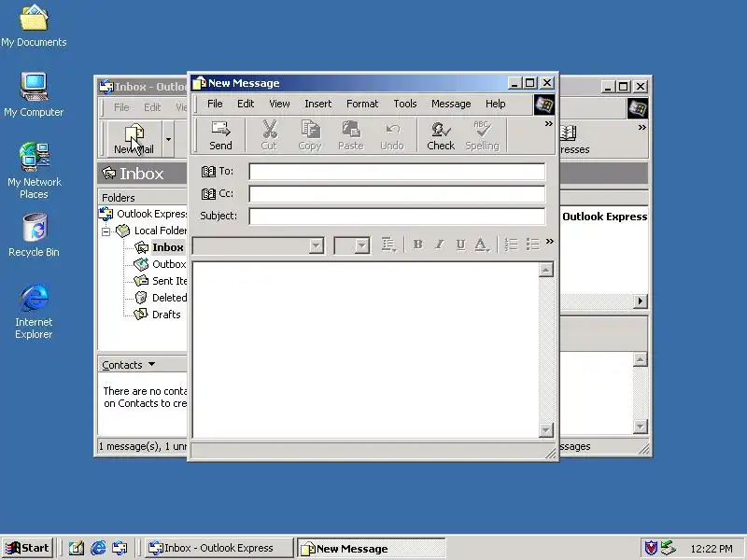Switch to Inbox - Outlook Express taskbar button
The height and width of the screenshot is (560, 747).
(218, 548)
